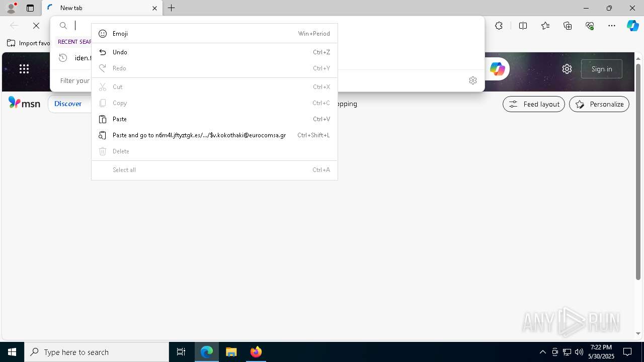
Task: Go to the msn logo home
Action: tap(24, 104)
